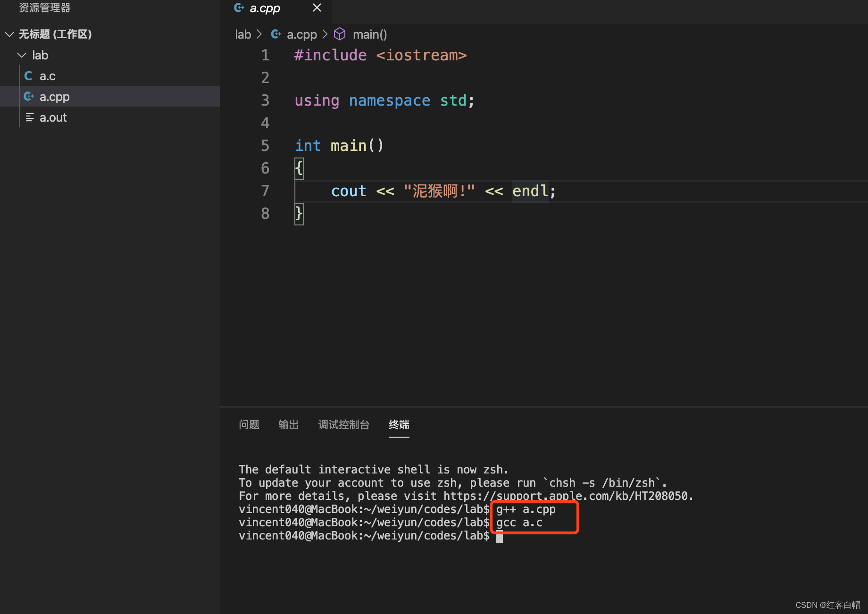Click a.cpp in the breadcrumb path

pos(302,34)
